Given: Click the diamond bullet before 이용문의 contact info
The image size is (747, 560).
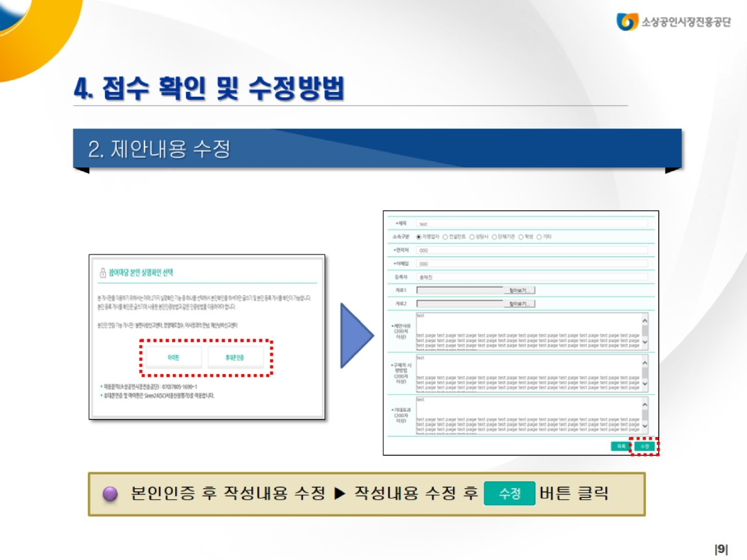Looking at the screenshot, I should [x=101, y=386].
